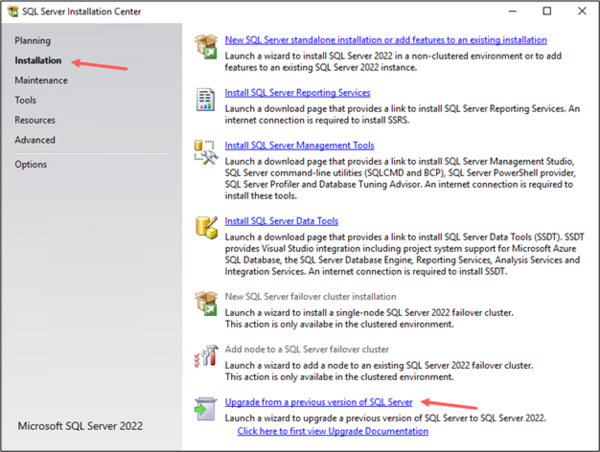Click description about non-clustered environment wizard
This screenshot has height=452, width=600.
(393, 62)
